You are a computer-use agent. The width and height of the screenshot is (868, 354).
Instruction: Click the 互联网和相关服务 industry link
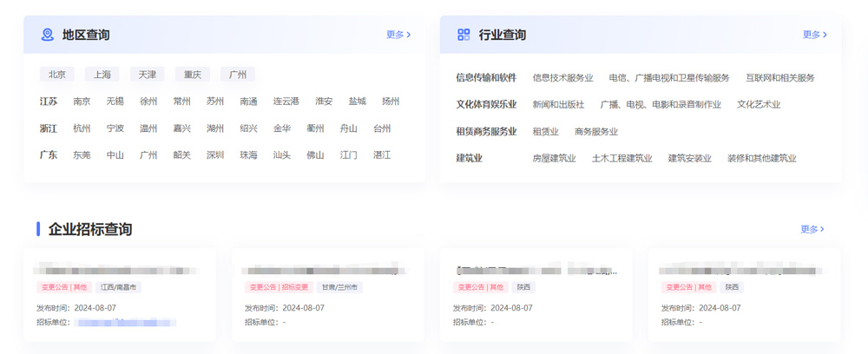coord(779,78)
